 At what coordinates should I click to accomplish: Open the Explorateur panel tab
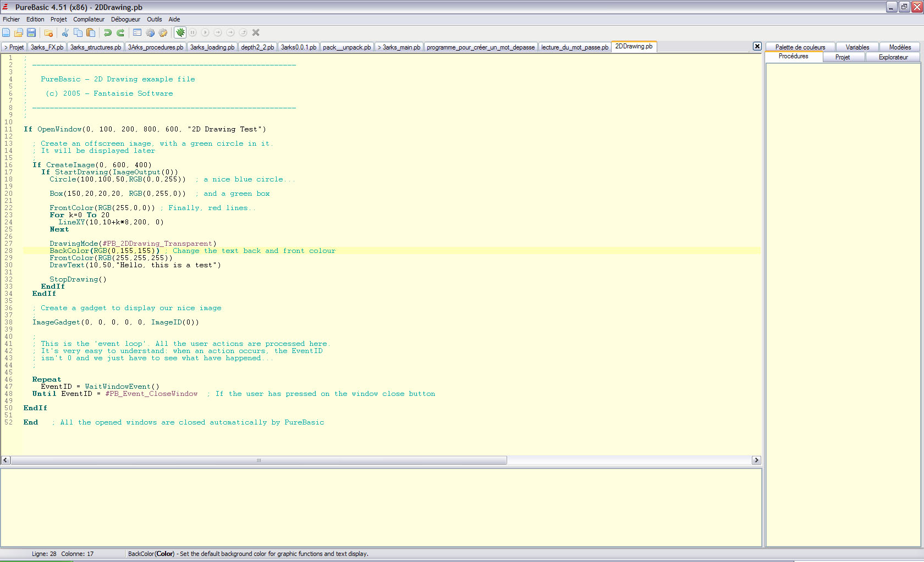pos(893,57)
